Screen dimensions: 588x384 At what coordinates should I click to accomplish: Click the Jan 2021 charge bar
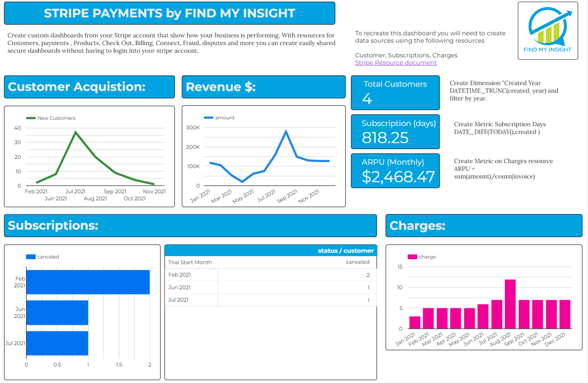click(415, 323)
